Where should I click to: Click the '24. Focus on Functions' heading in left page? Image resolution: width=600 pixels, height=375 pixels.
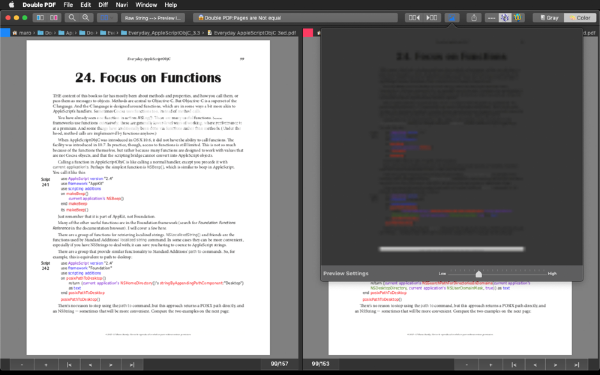148,78
